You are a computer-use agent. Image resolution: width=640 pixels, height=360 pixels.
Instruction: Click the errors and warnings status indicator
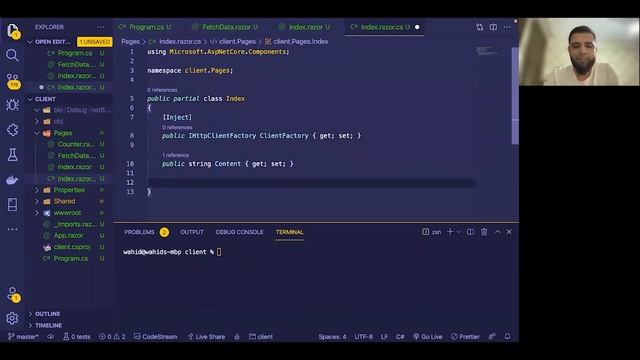point(112,336)
